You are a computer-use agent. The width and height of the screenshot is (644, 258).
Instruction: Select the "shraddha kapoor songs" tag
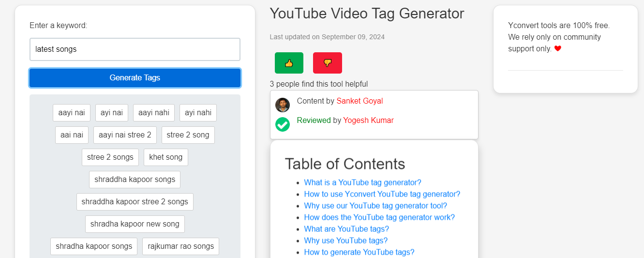tap(135, 180)
